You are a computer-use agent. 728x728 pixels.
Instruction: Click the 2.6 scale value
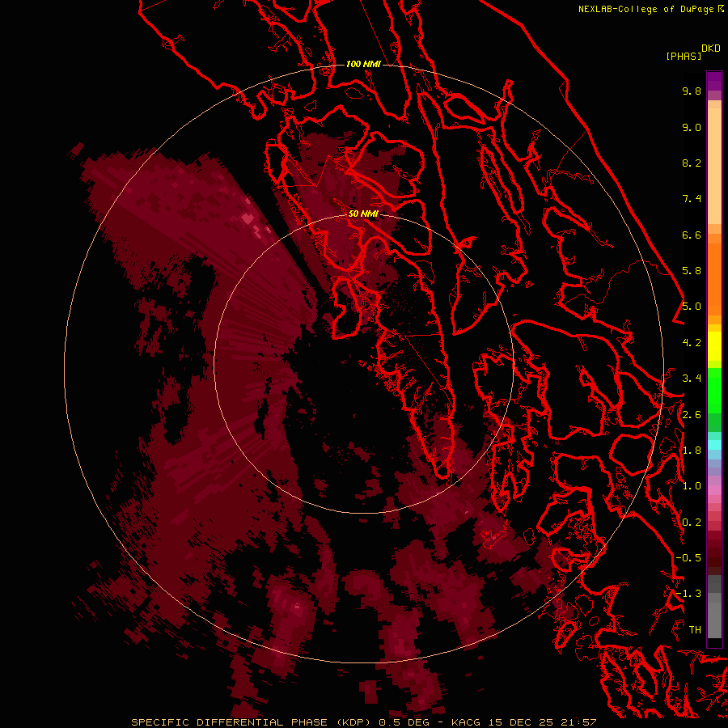click(x=692, y=415)
